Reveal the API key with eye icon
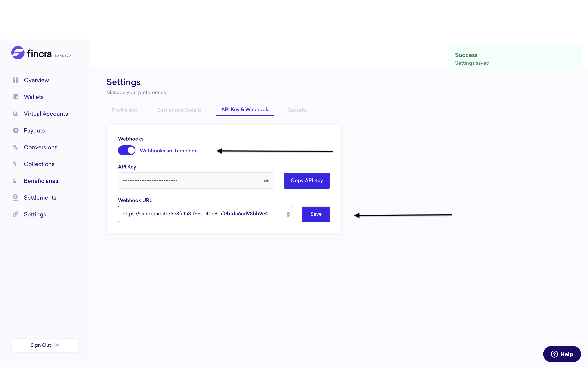 pos(266,181)
